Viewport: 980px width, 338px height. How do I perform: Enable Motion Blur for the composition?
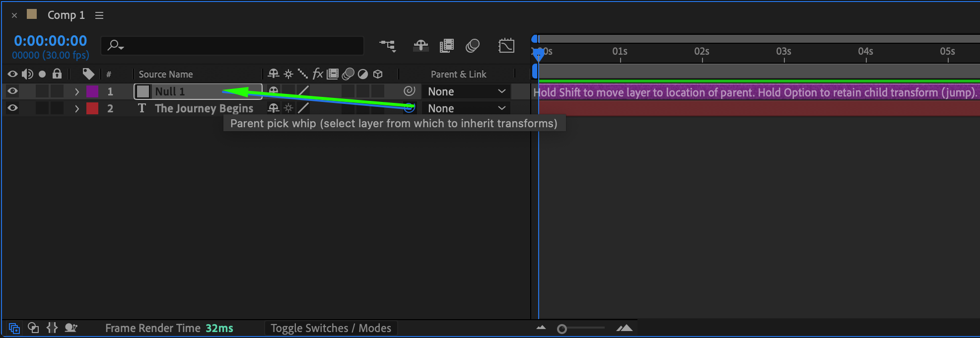[473, 46]
